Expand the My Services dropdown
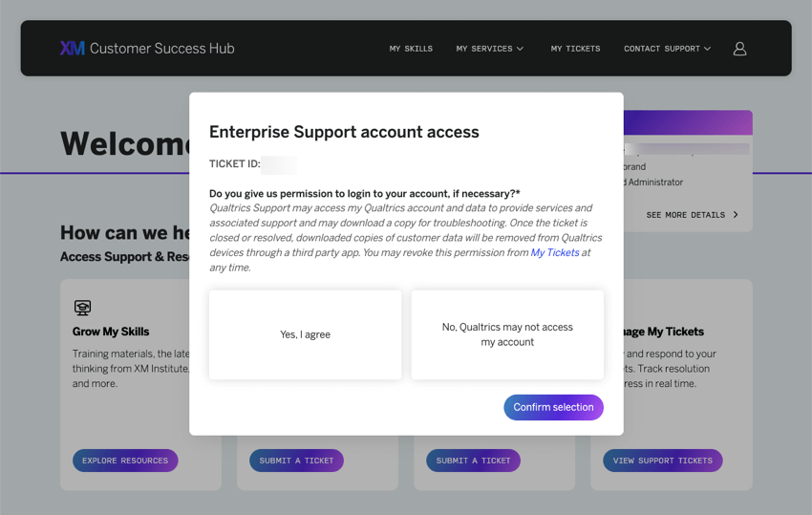The width and height of the screenshot is (812, 515). point(489,49)
